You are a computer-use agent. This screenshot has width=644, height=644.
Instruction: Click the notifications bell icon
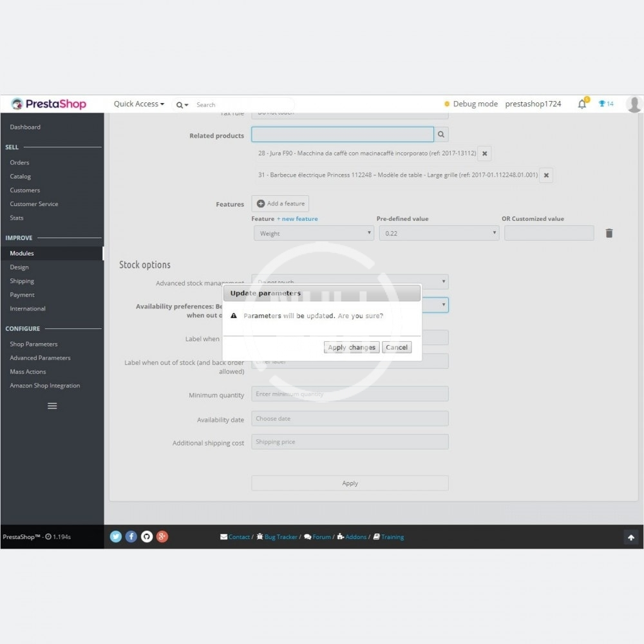coord(582,104)
